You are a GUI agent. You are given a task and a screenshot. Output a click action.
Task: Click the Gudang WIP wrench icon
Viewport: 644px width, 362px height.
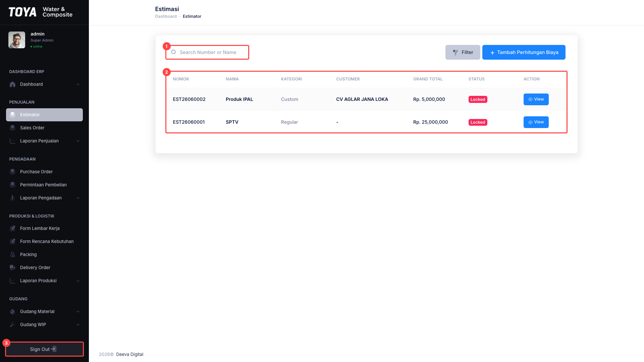[x=12, y=324]
